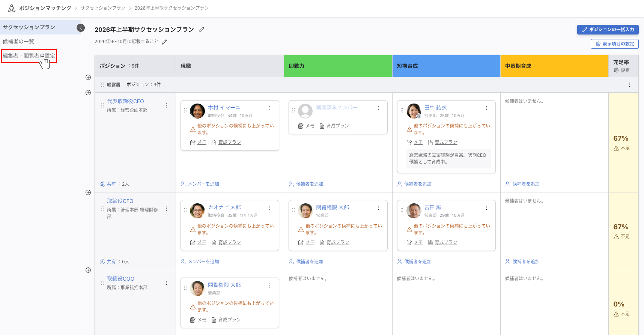Image resolution: width=644 pixels, height=335 pixels.
Task: Open kebab menu for 経営層 group row
Action: 629,85
